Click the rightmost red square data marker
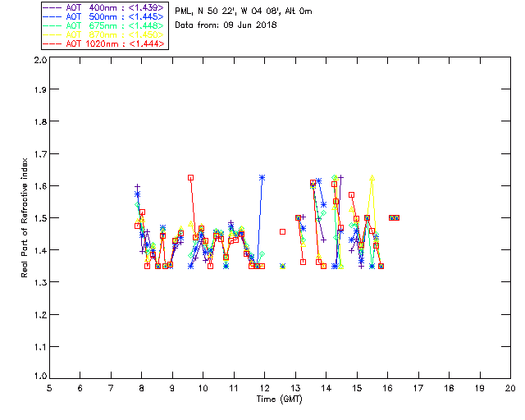This screenshot has height=420, width=525. coord(396,217)
